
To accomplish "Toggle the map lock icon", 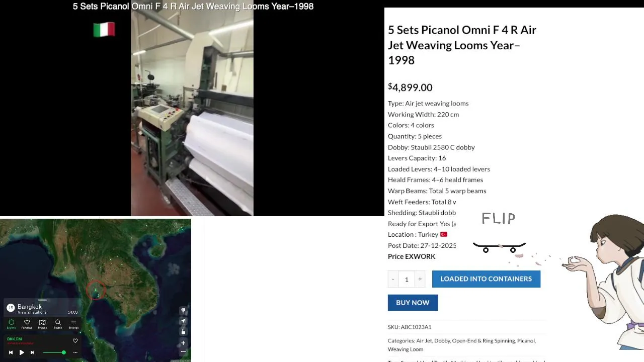I will (x=183, y=331).
